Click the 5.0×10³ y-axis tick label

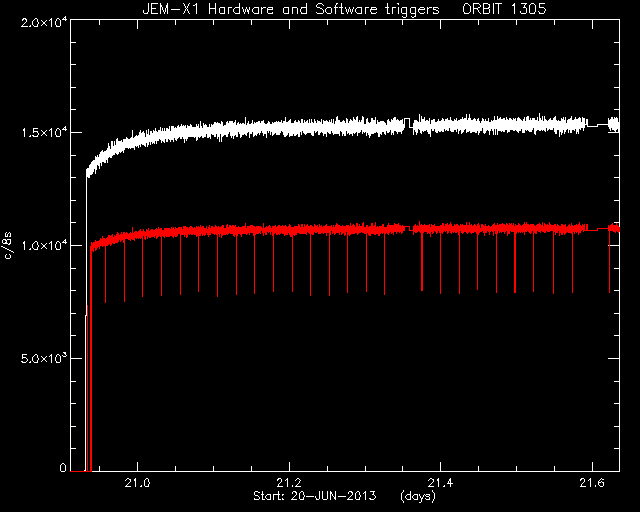click(x=44, y=358)
